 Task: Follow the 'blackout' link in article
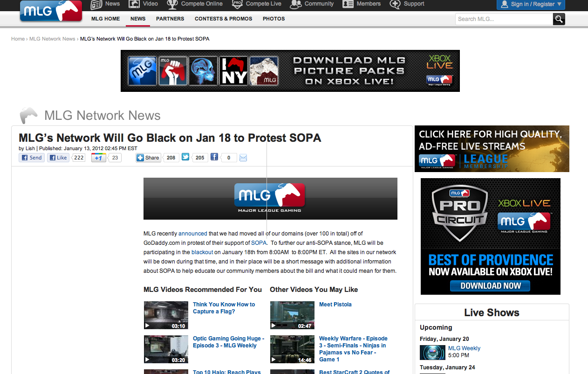tap(202, 252)
